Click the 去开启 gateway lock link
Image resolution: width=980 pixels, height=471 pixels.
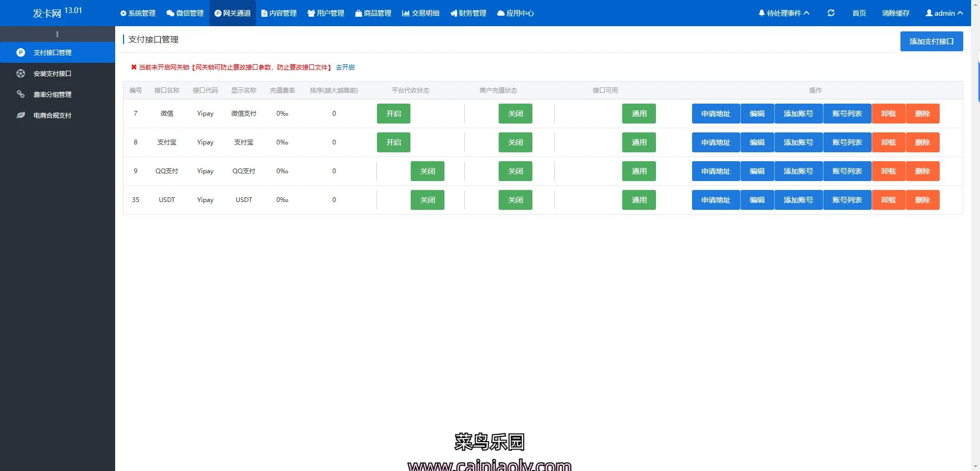[345, 68]
